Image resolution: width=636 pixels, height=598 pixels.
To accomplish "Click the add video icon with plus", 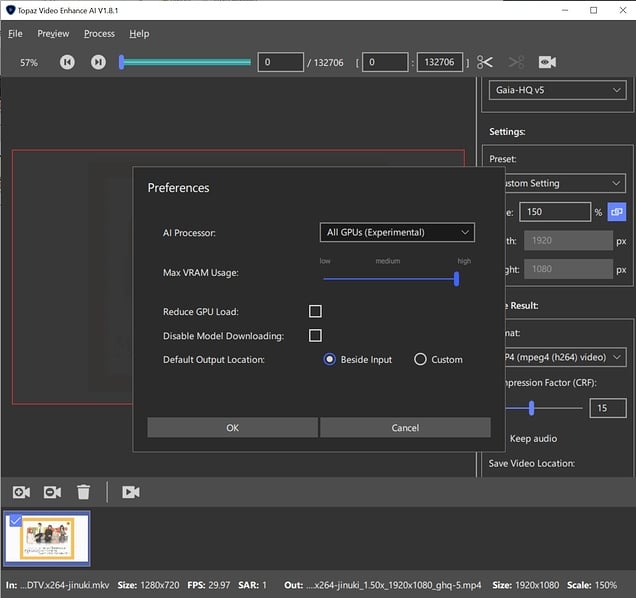I will pos(21,492).
